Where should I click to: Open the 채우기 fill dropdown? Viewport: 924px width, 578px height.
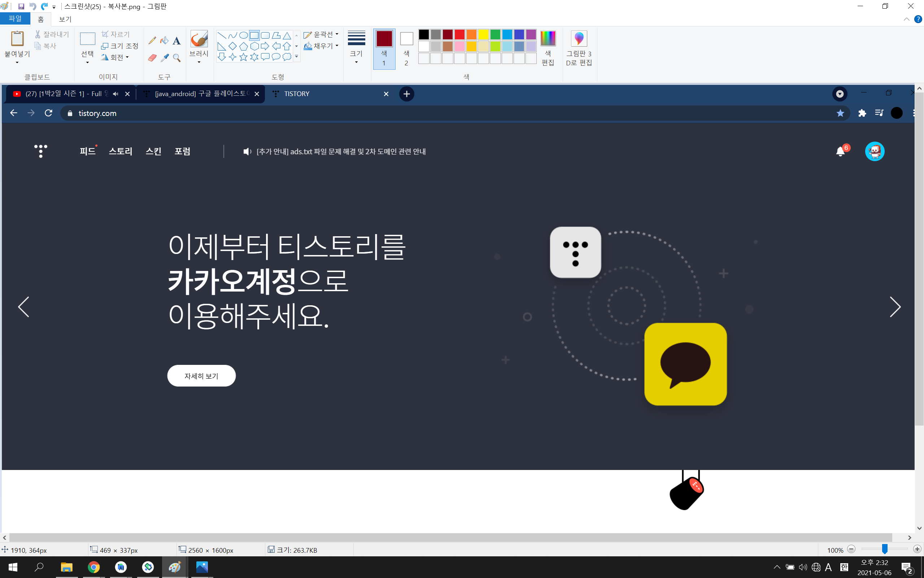pos(321,46)
